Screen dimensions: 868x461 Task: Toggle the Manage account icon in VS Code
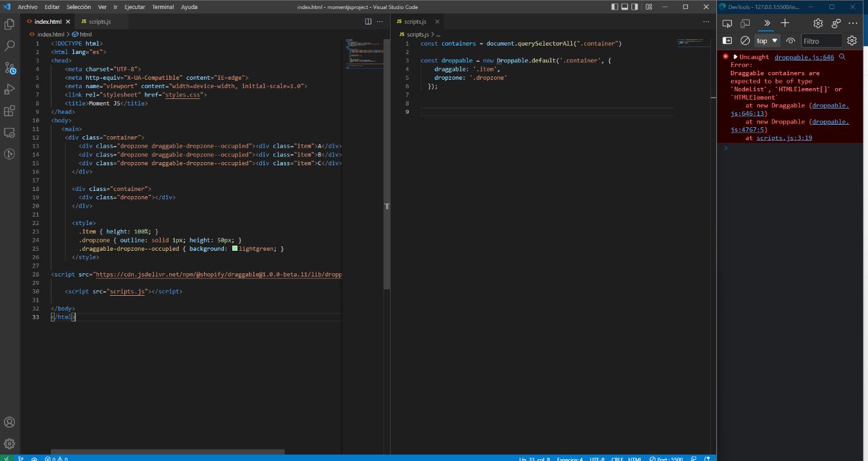pos(10,422)
